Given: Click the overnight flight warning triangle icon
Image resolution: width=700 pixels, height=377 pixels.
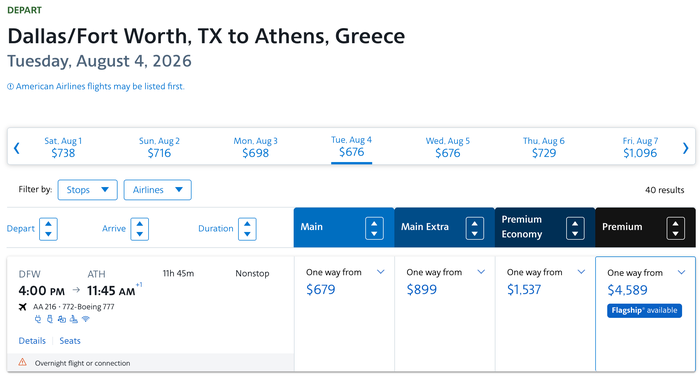Looking at the screenshot, I should tap(22, 362).
